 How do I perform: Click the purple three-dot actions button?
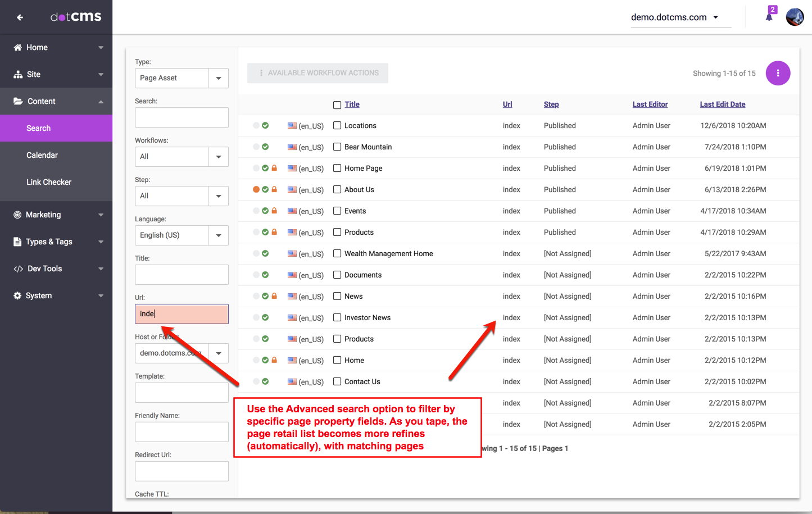point(778,73)
